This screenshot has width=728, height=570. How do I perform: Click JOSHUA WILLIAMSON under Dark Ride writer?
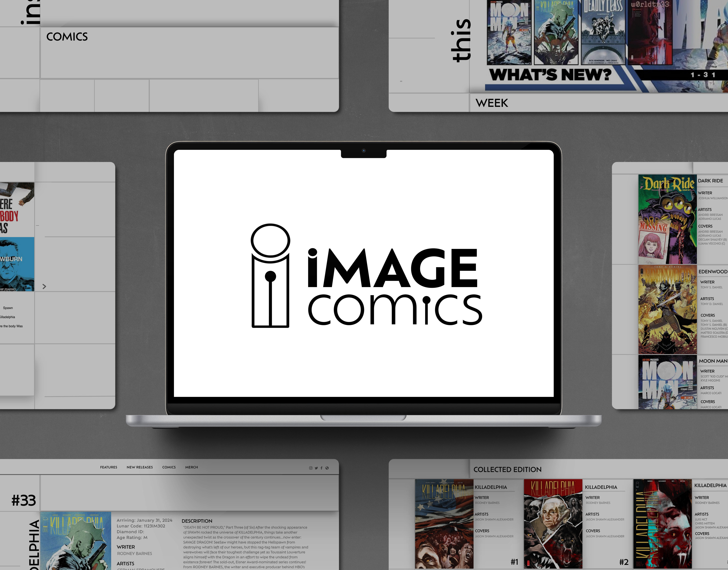click(x=713, y=198)
